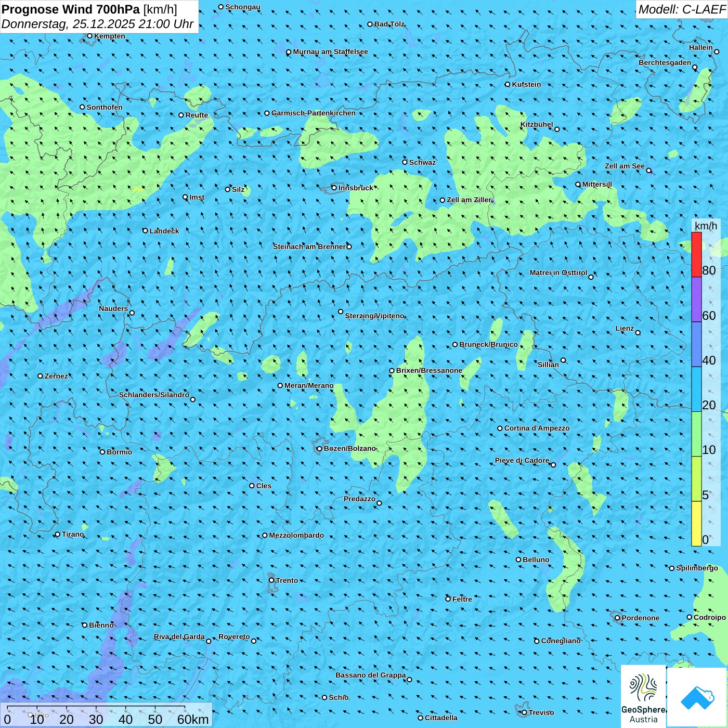Click the Matrei in Osttirol label

click(x=558, y=272)
